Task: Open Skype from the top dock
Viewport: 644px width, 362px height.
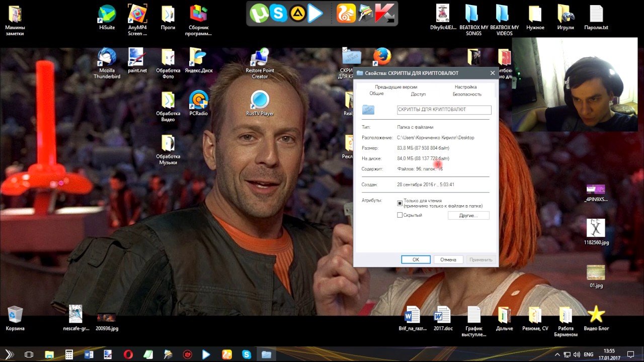Action: click(x=278, y=14)
